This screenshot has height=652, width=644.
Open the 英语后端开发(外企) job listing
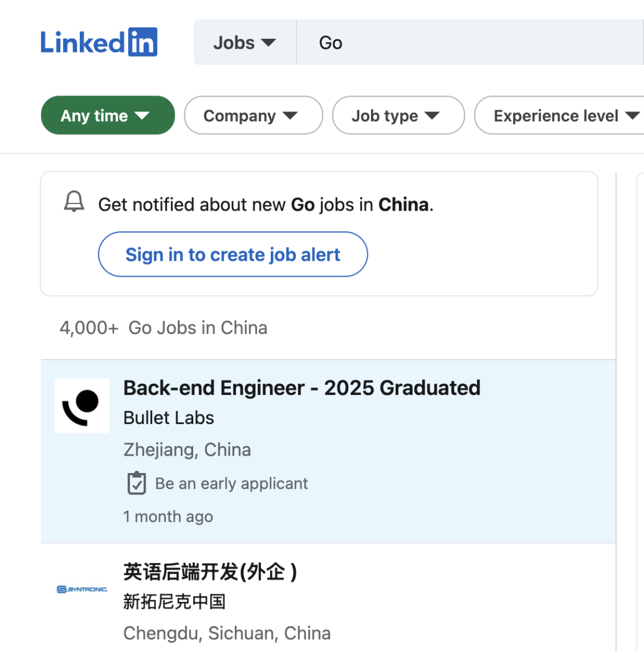pos(210,572)
